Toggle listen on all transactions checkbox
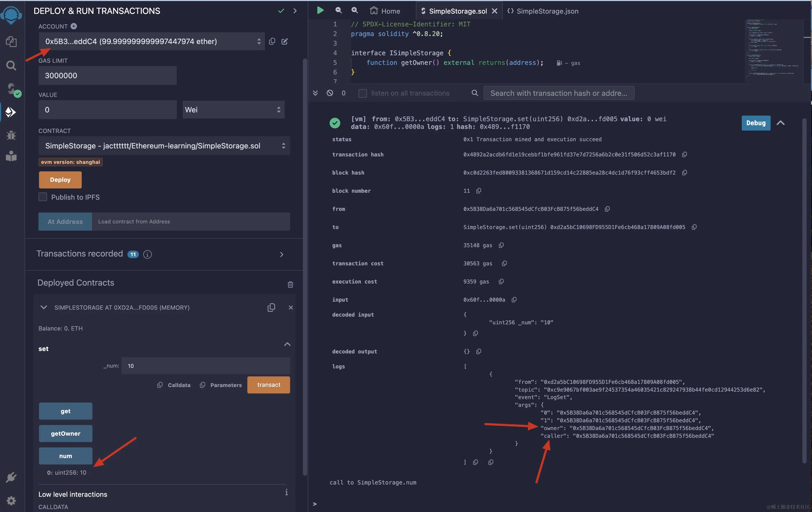This screenshot has height=512, width=812. pos(363,93)
